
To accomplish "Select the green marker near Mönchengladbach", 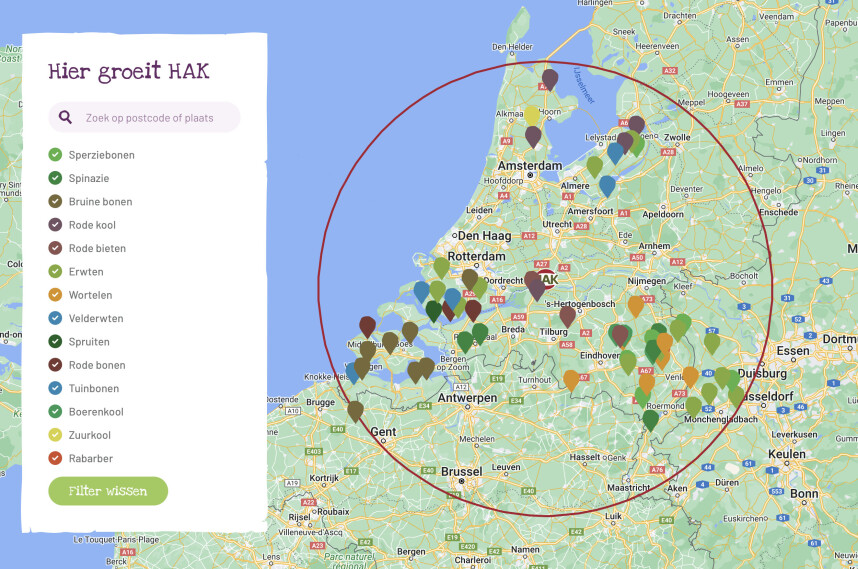I will point(693,407).
